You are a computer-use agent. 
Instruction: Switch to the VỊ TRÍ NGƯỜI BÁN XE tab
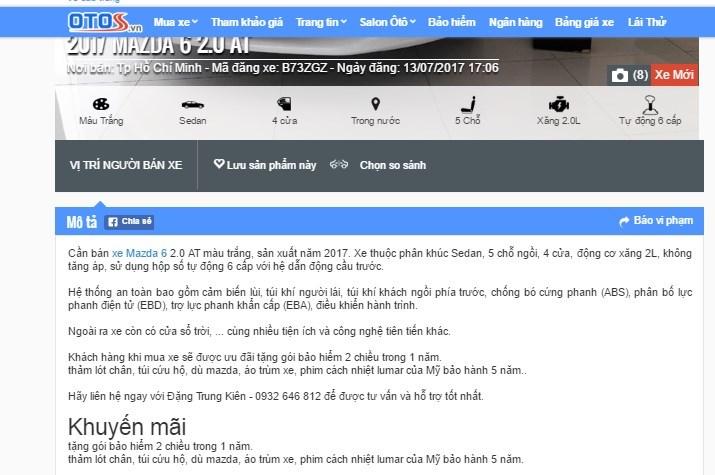[126, 164]
